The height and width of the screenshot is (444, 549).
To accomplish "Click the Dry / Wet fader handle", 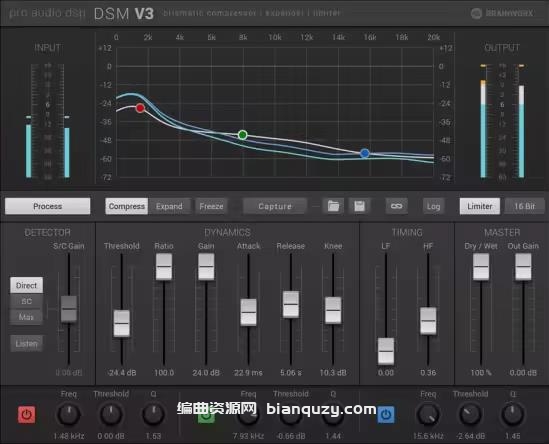I will point(481,266).
